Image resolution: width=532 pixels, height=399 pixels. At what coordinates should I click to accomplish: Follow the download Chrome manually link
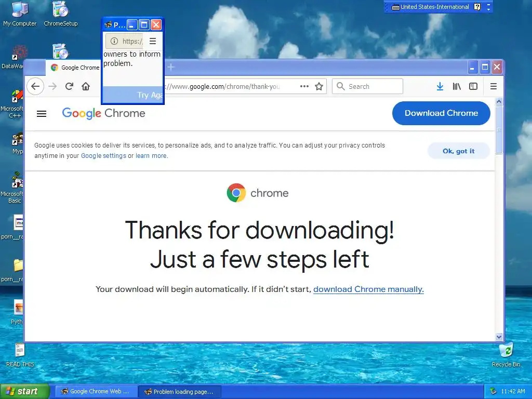(368, 289)
